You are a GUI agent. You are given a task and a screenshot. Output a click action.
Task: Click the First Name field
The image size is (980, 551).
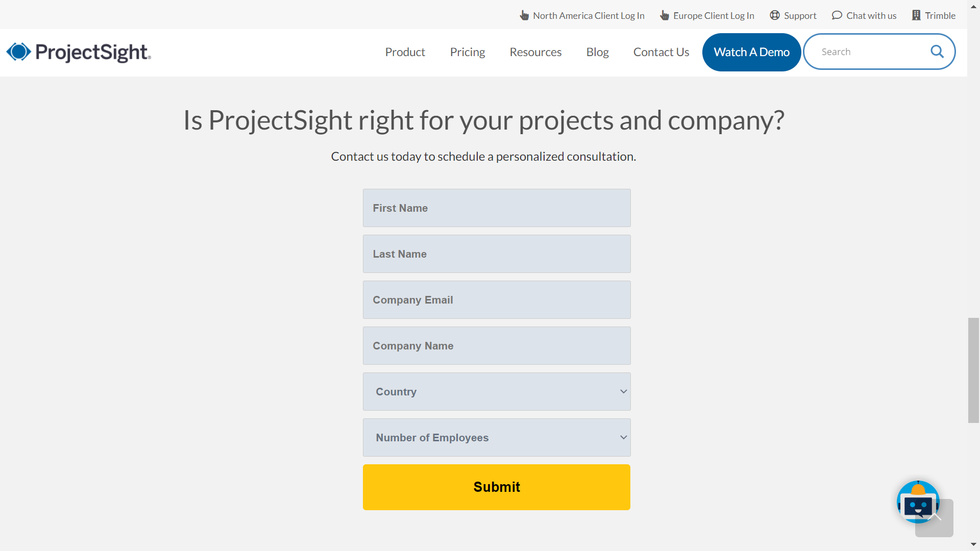coord(497,208)
